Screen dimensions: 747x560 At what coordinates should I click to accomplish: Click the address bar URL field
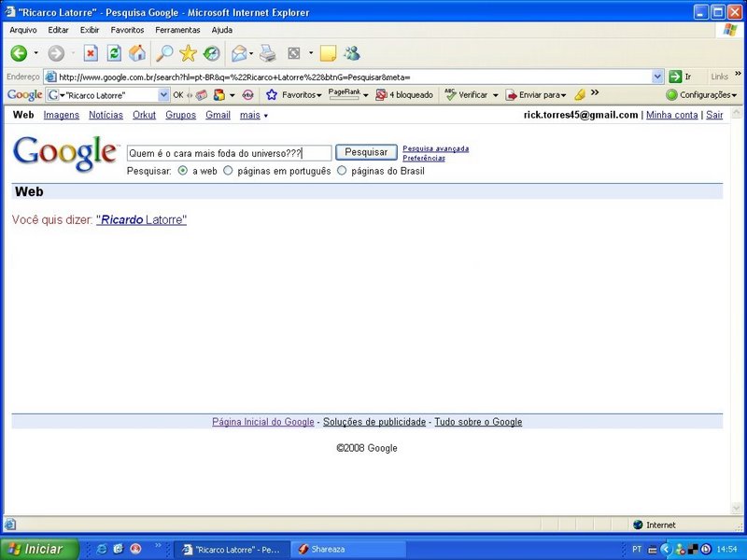pos(355,77)
